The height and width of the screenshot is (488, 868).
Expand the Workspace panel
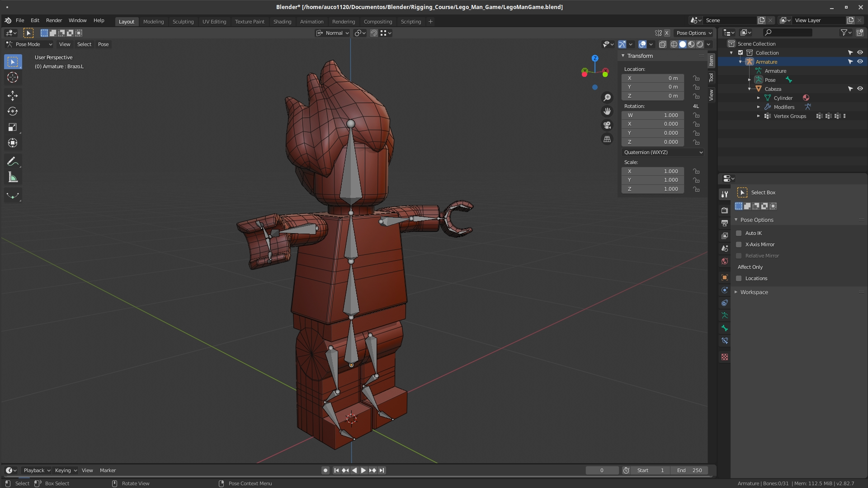point(754,292)
